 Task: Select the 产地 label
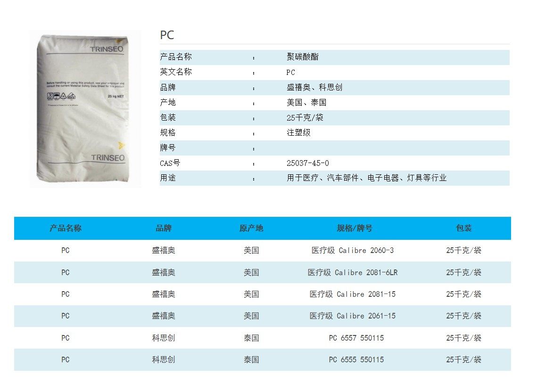168,102
